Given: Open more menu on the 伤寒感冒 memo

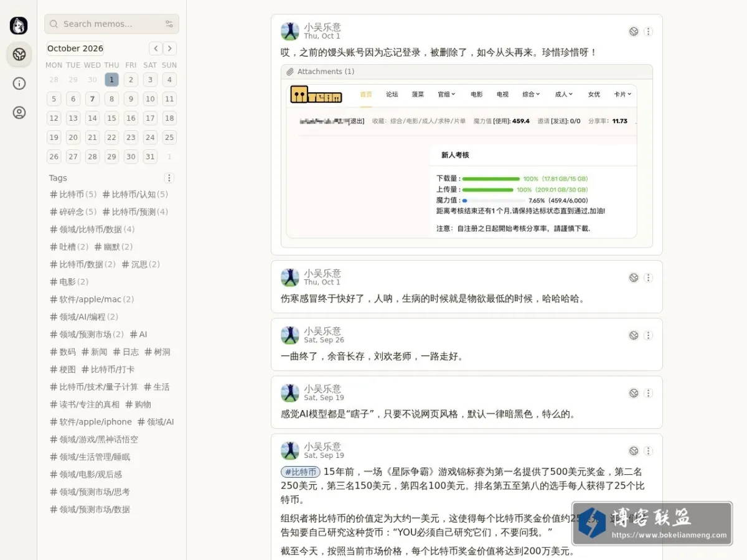Looking at the screenshot, I should [648, 278].
